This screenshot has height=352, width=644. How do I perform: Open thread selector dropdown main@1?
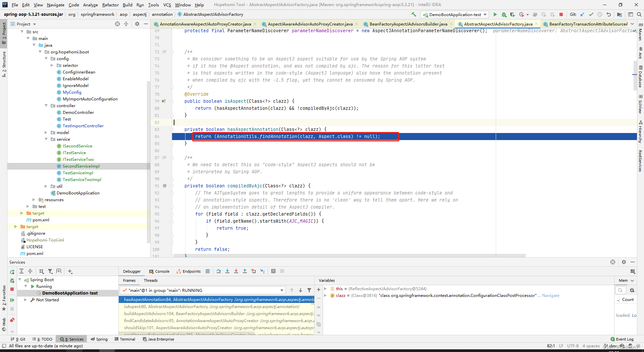pos(203,290)
